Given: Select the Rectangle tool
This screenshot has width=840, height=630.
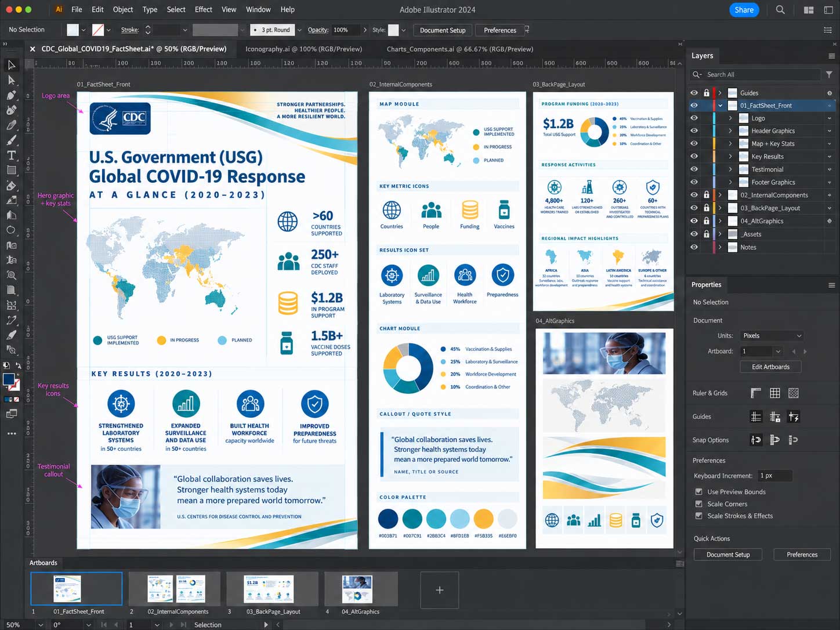Looking at the screenshot, I should [x=11, y=170].
